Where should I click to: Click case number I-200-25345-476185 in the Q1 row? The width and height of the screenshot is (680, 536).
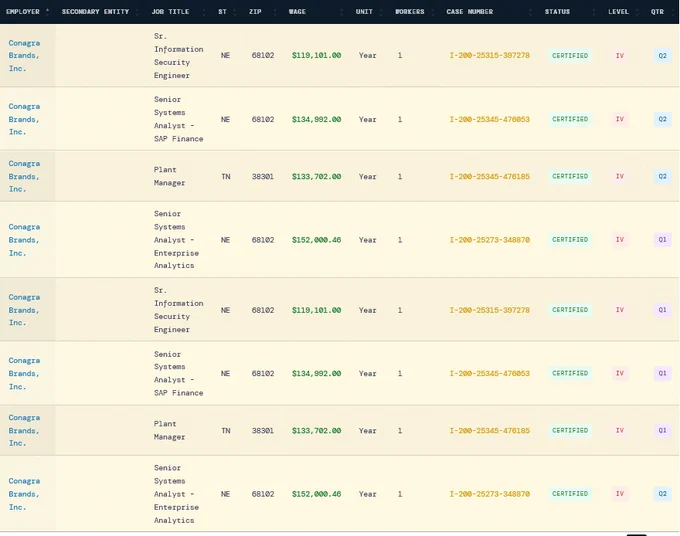click(490, 430)
